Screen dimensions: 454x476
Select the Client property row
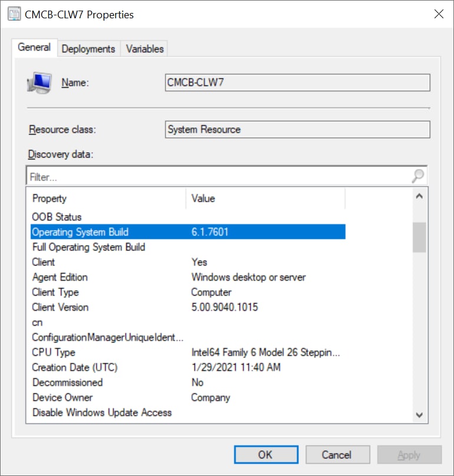(x=188, y=262)
